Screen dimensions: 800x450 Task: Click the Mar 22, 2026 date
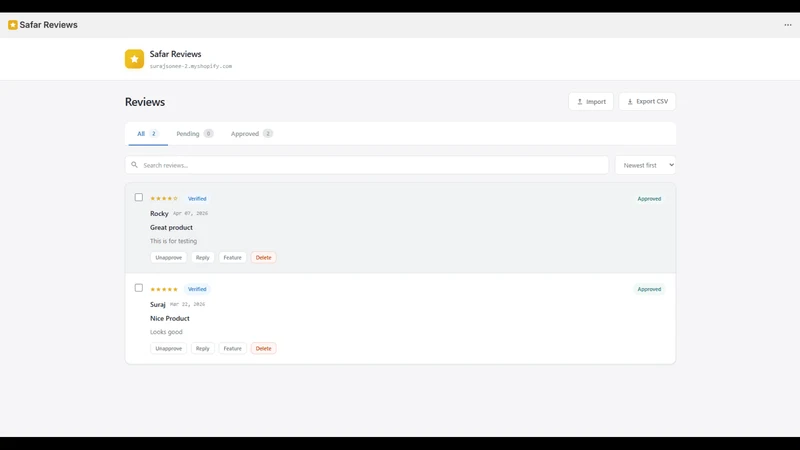pos(187,304)
